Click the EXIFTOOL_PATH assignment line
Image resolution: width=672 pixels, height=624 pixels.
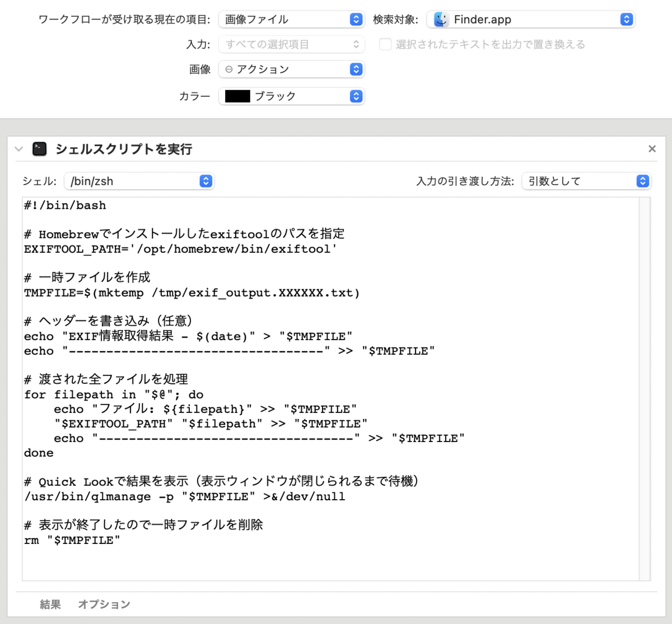180,249
